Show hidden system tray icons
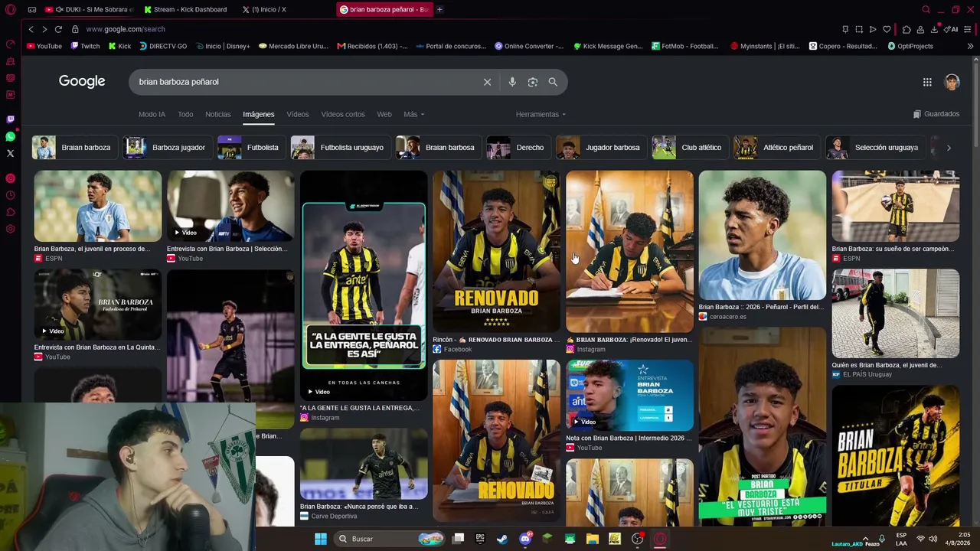980x551 pixels. tap(865, 539)
